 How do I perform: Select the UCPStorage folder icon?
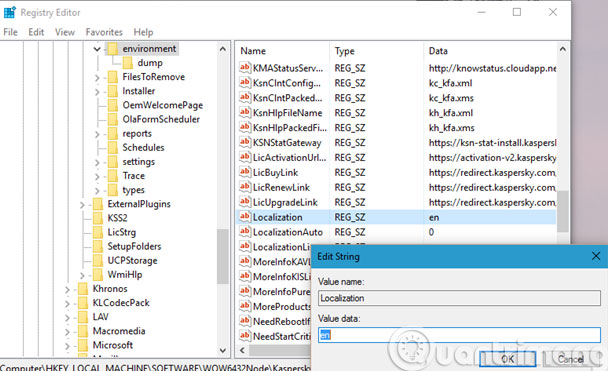click(x=98, y=261)
